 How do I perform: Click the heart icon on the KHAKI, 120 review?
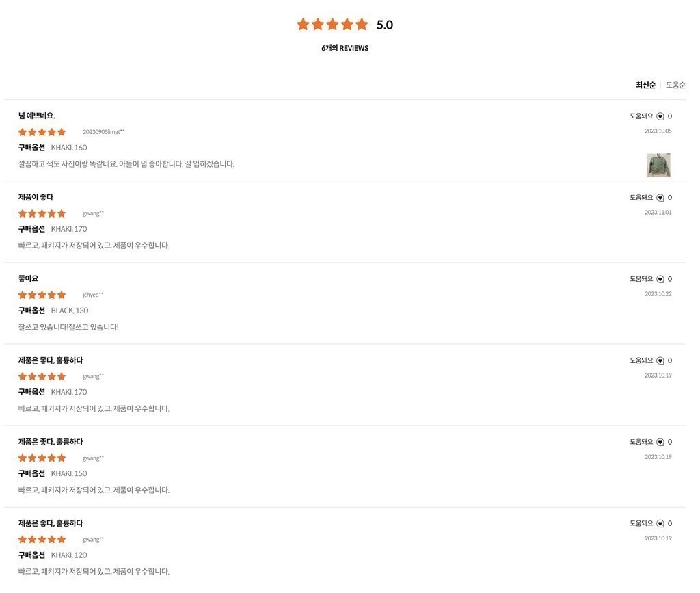(660, 523)
